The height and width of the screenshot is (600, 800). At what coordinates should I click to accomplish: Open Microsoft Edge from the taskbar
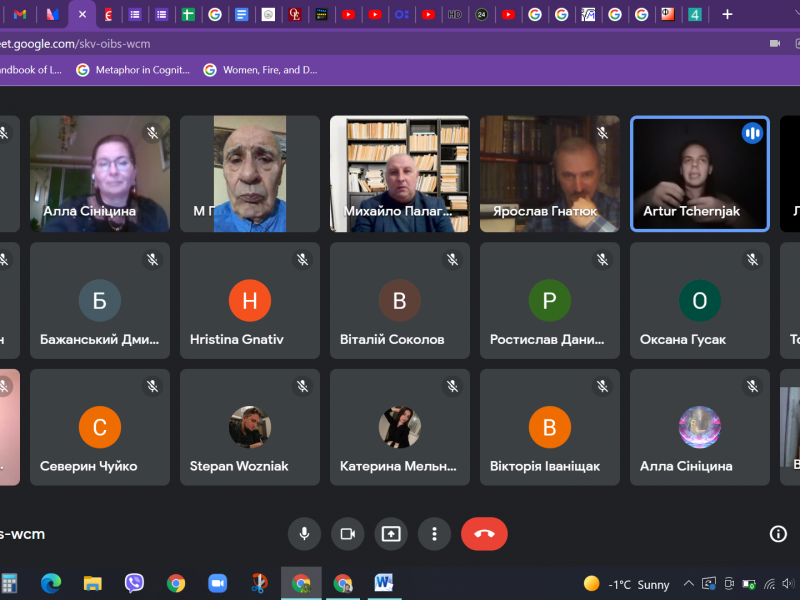[51, 583]
